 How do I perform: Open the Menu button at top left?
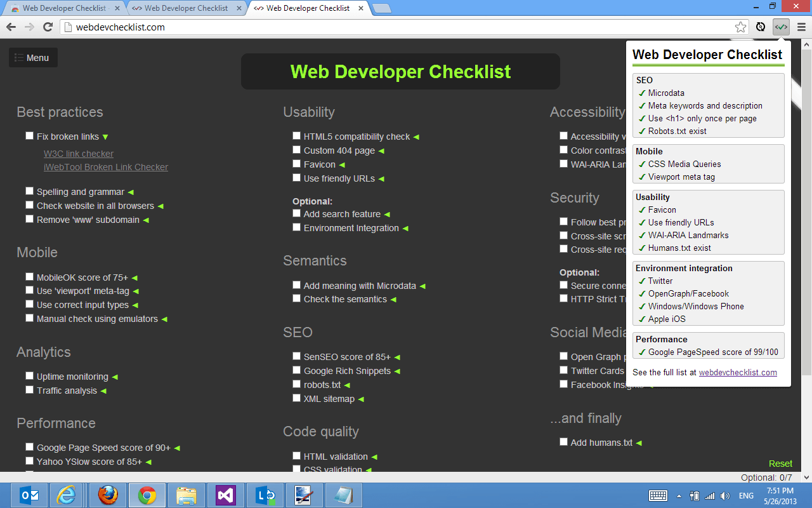[33, 57]
